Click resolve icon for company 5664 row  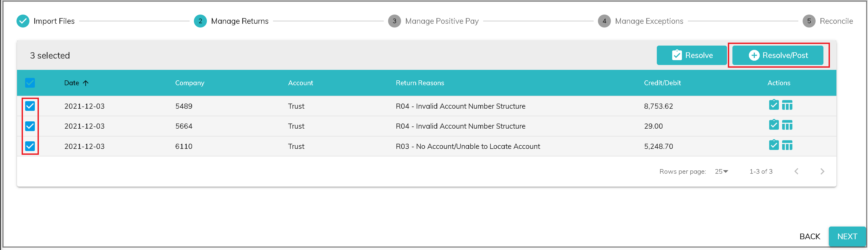point(774,125)
